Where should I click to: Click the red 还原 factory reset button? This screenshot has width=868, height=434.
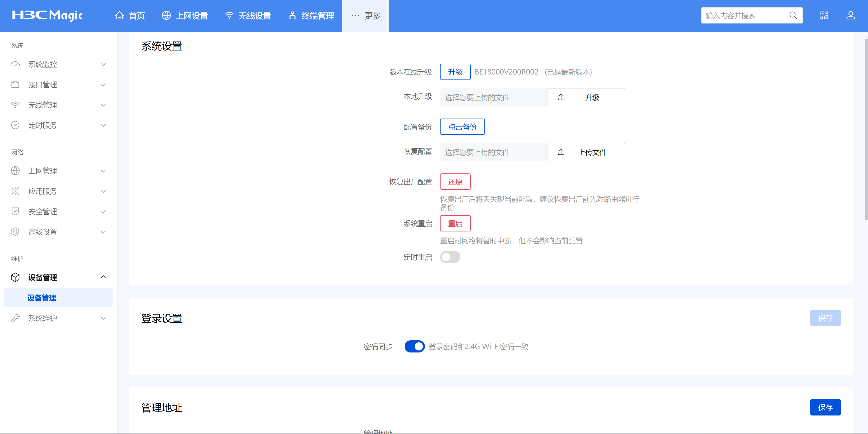[x=455, y=182]
